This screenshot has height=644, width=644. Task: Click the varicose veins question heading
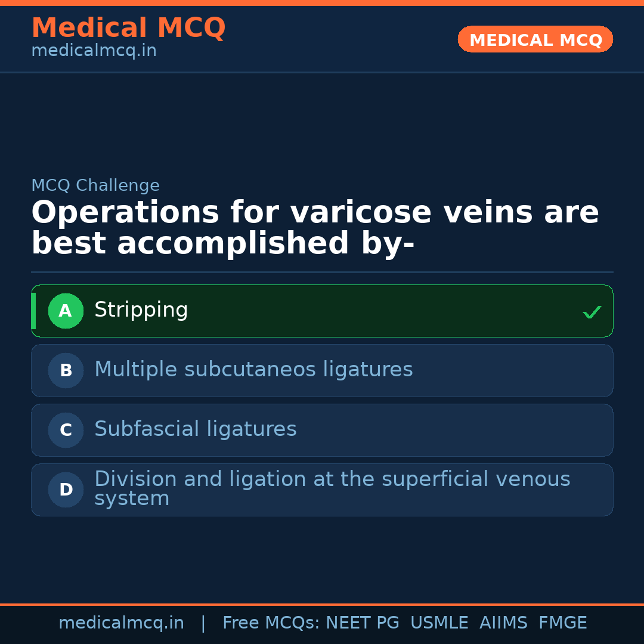315,228
